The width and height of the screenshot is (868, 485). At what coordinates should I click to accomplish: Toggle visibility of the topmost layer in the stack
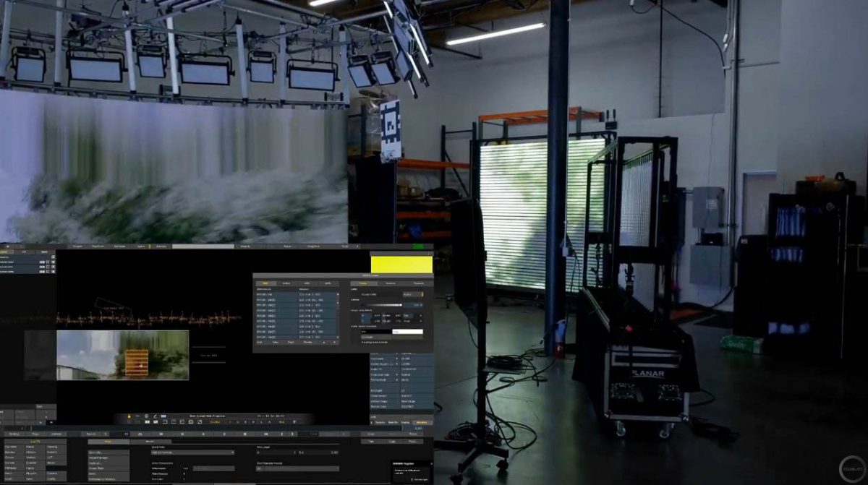click(x=53, y=257)
